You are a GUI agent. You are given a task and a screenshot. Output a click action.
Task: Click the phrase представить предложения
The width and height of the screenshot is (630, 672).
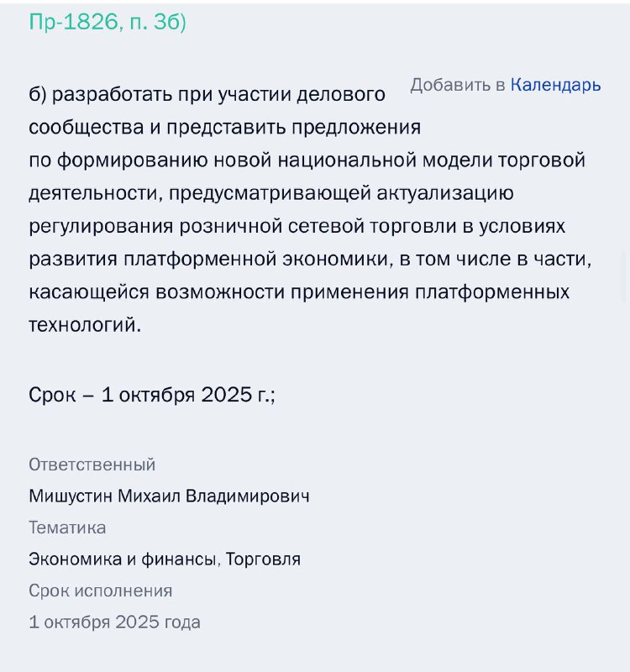293,128
